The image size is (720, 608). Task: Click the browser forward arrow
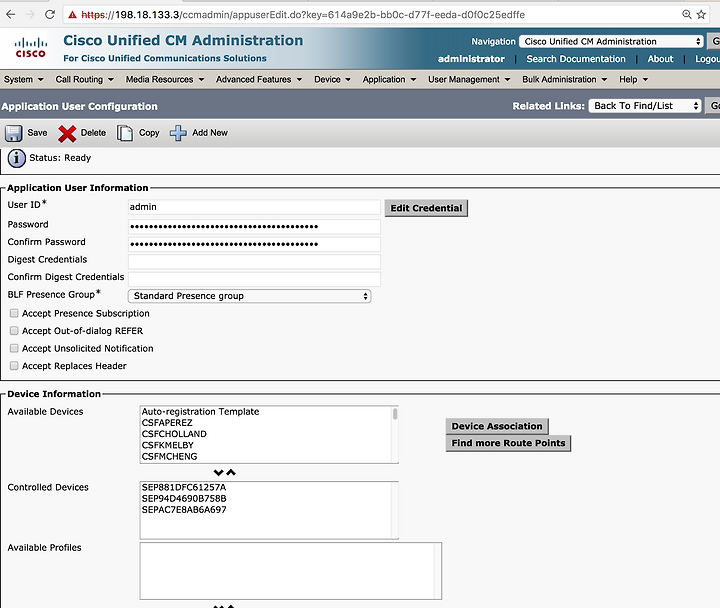point(30,14)
